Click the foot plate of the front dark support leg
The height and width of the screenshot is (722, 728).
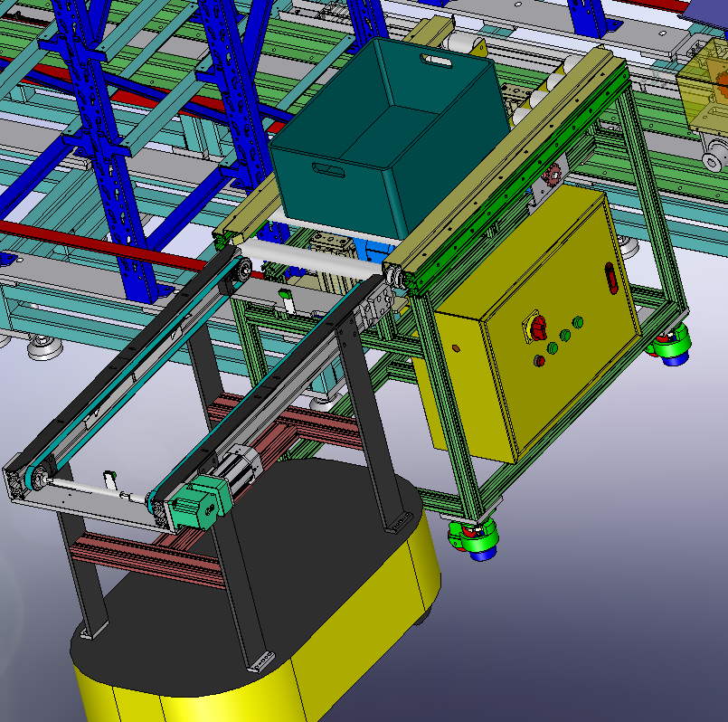click(x=260, y=661)
